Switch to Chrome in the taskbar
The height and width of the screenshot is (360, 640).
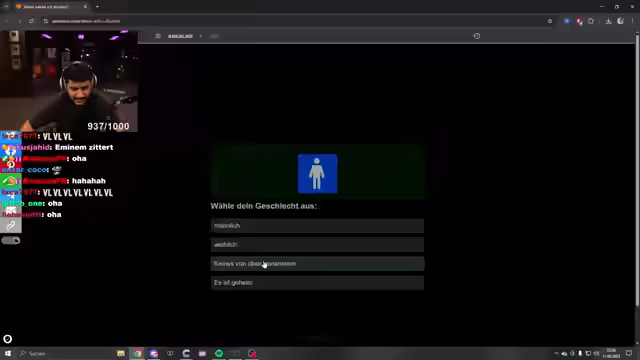pyautogui.click(x=138, y=353)
